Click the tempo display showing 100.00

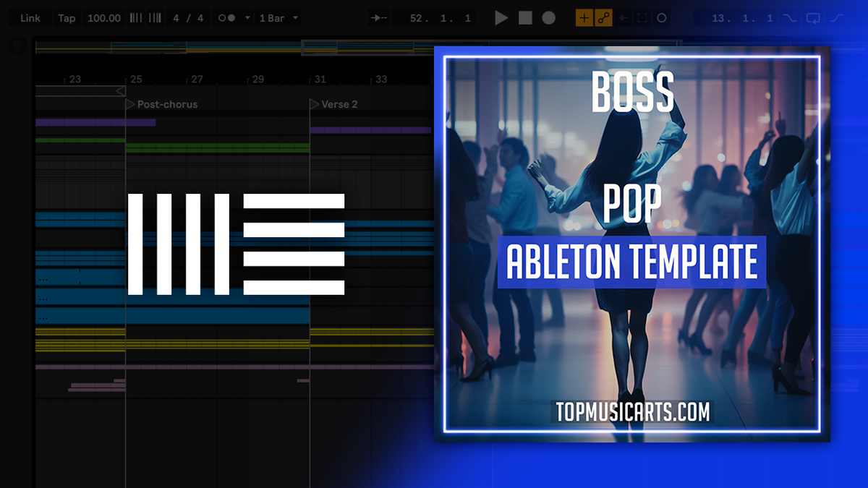(104, 18)
